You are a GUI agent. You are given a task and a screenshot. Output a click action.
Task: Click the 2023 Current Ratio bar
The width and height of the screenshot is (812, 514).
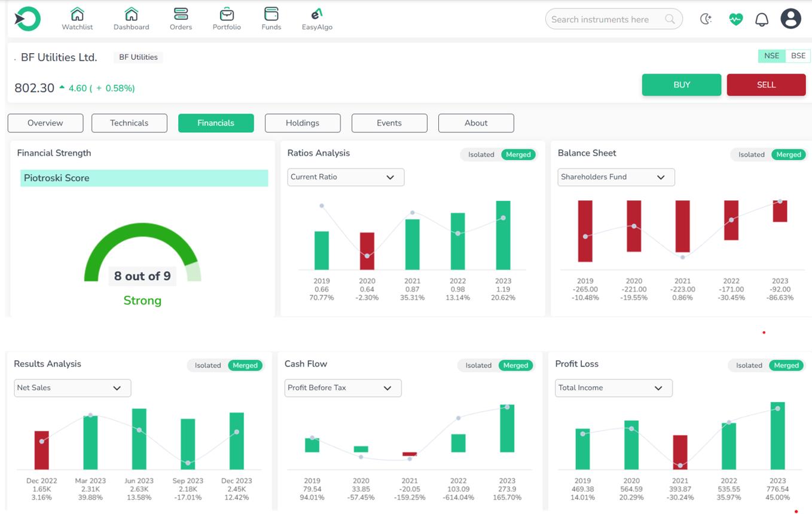click(503, 235)
